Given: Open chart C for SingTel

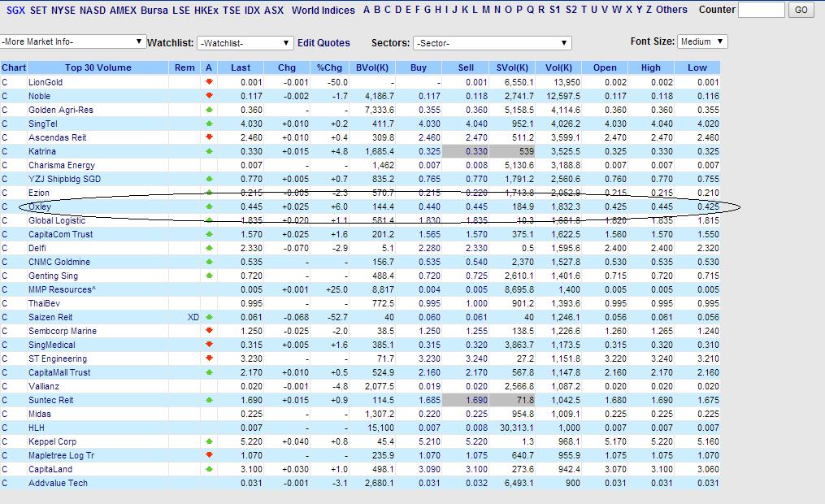Looking at the screenshot, I should click(5, 124).
